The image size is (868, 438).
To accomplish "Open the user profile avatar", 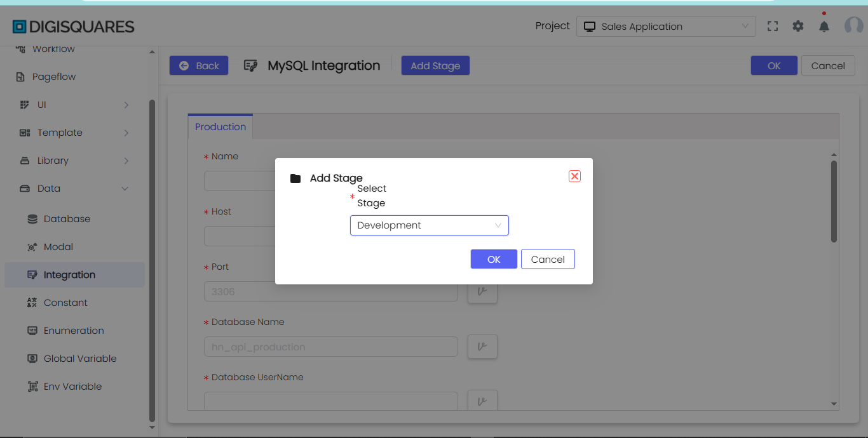I will pos(853,25).
